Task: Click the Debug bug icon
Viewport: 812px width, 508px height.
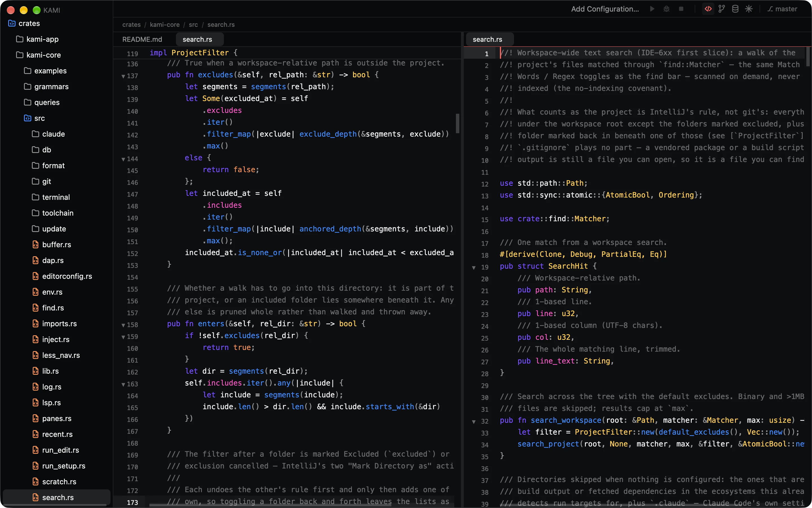Action: 667,9
